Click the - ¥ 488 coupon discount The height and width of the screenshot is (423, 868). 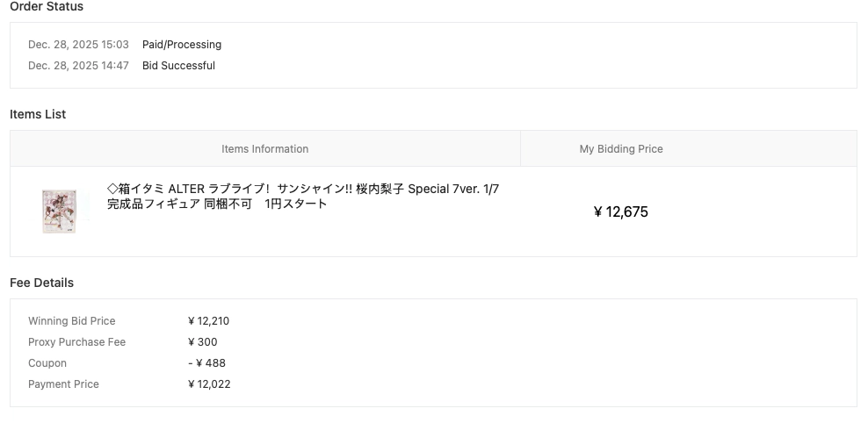click(206, 363)
